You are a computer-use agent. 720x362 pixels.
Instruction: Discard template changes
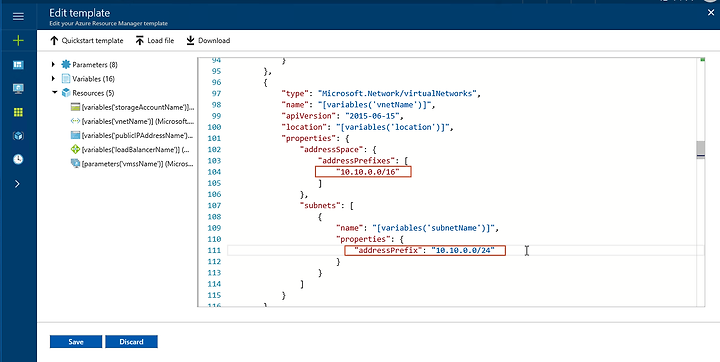pos(131,342)
